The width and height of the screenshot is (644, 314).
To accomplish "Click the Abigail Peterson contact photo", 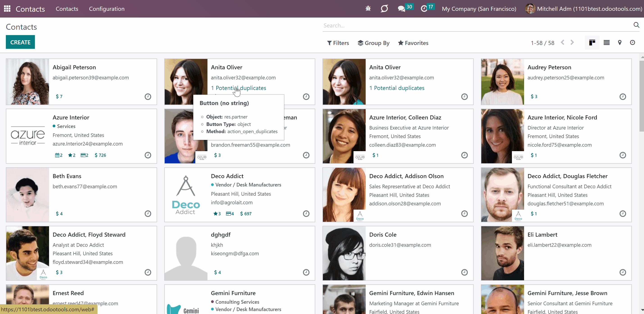I will 28,82.
